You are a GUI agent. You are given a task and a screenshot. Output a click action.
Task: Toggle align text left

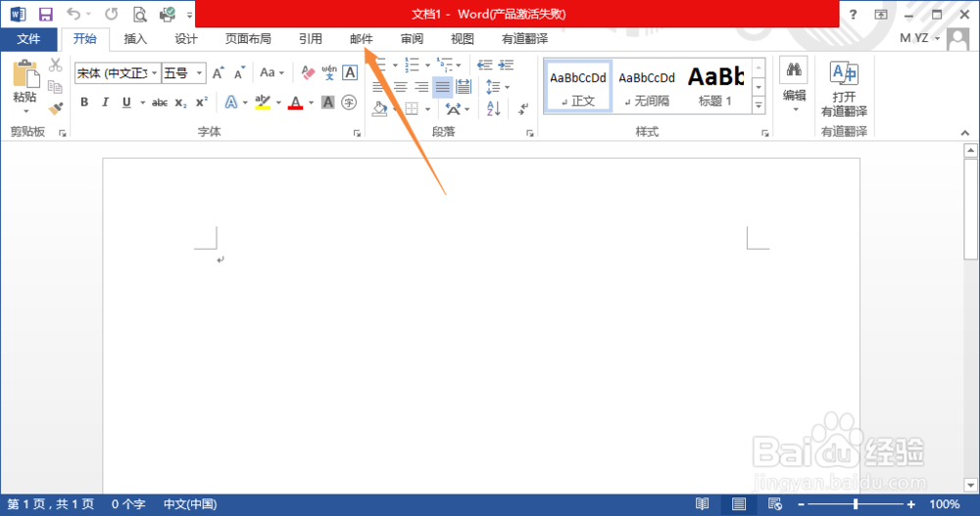click(x=378, y=87)
